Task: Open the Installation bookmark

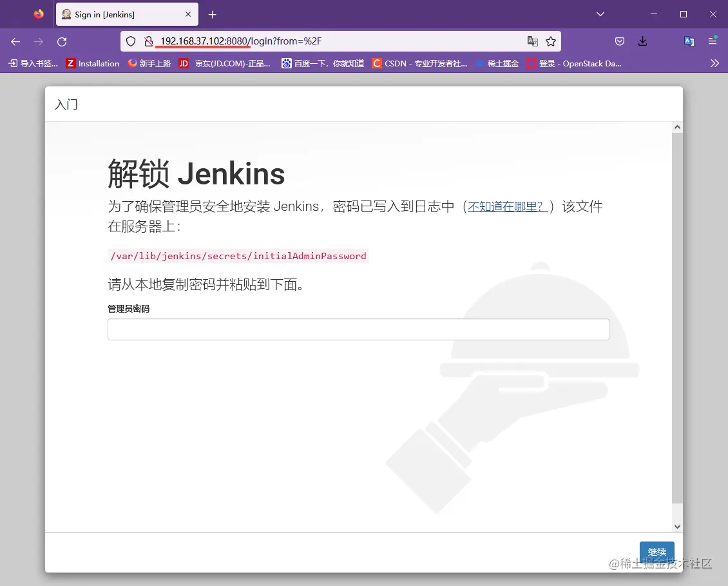Action: click(x=93, y=64)
